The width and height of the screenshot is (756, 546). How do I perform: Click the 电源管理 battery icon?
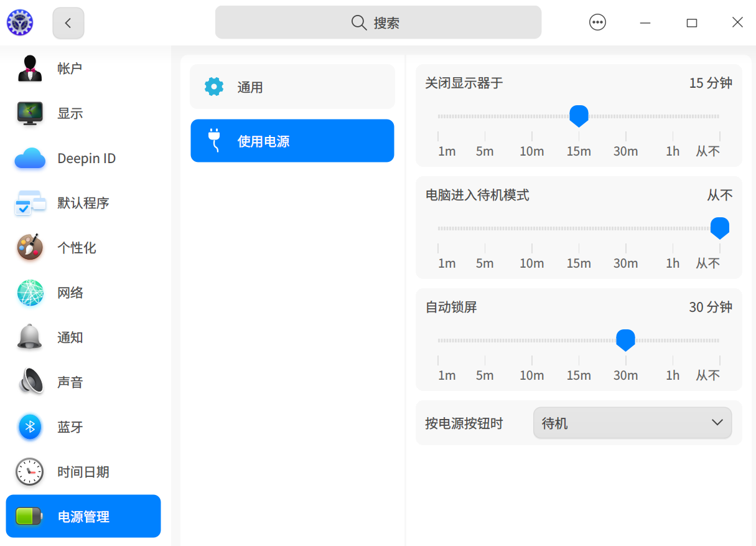[x=30, y=516]
